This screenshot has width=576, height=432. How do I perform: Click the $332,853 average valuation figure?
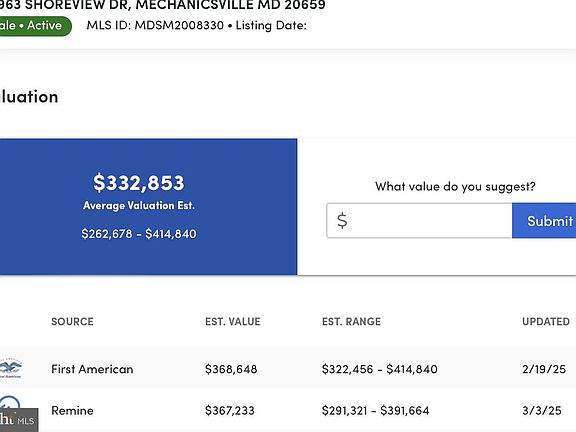(138, 183)
